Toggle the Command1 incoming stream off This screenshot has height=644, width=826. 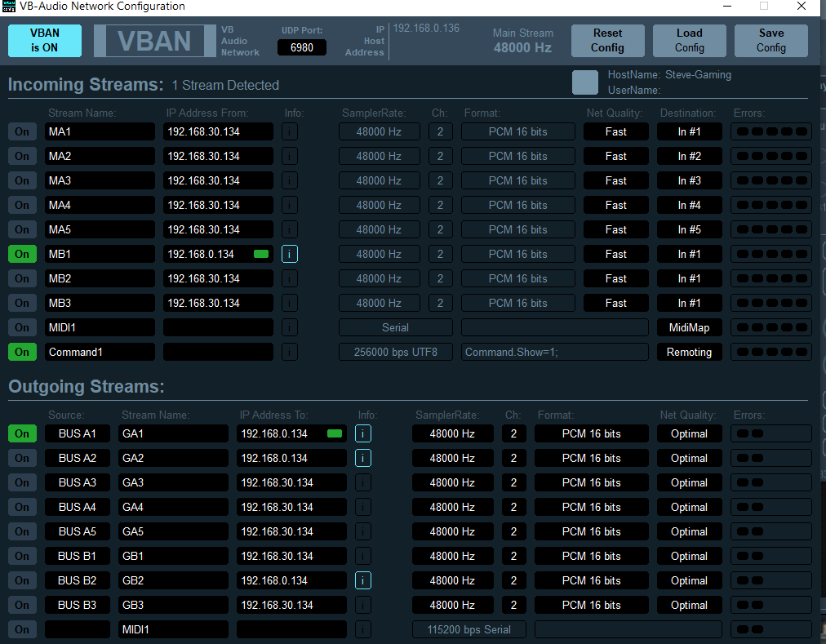tap(22, 352)
